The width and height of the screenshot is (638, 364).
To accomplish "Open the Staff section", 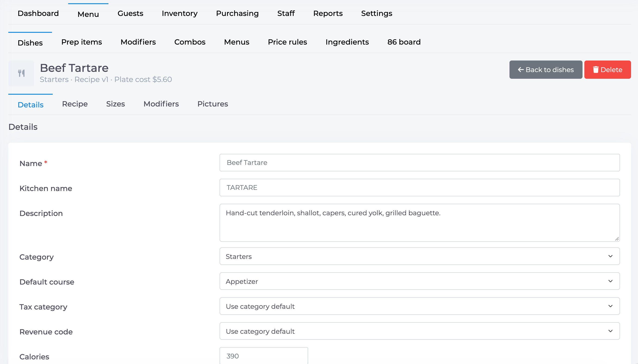I will (x=286, y=13).
